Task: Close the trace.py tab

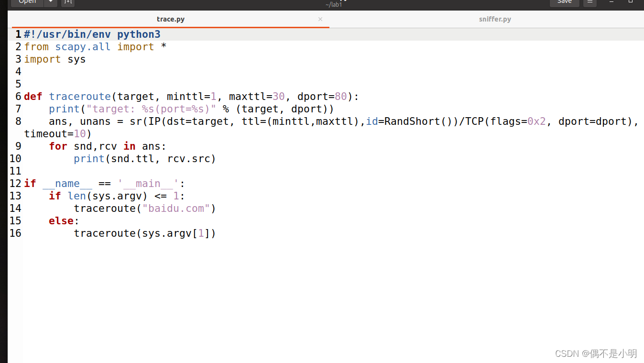Action: [320, 19]
